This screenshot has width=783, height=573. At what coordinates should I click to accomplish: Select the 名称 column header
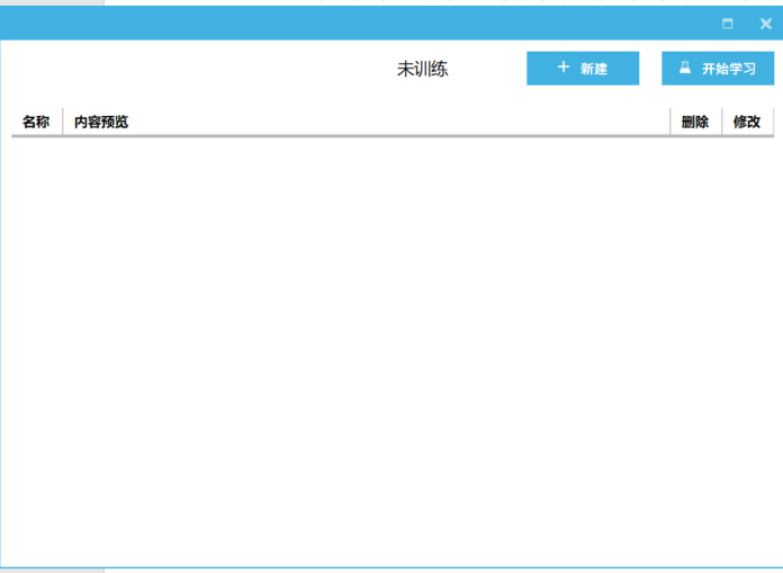coord(36,122)
